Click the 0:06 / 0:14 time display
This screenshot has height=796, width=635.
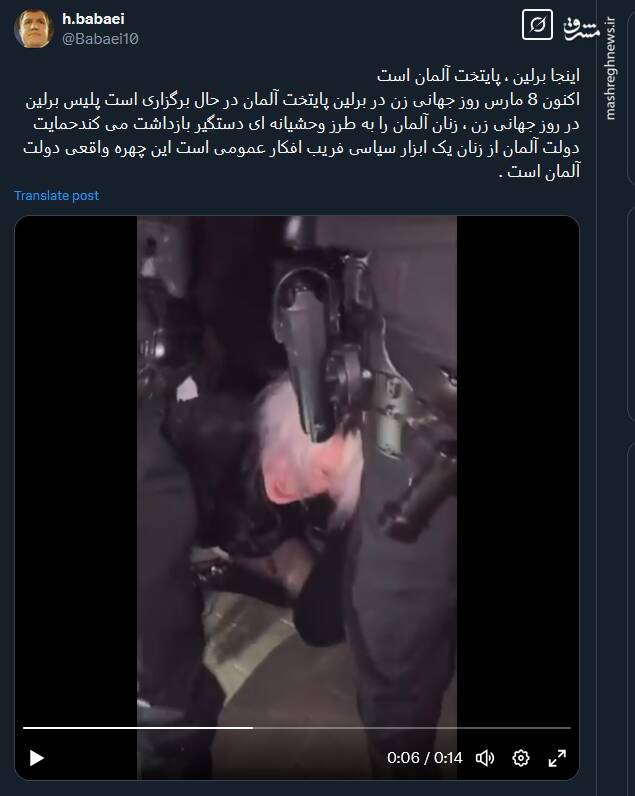(424, 758)
